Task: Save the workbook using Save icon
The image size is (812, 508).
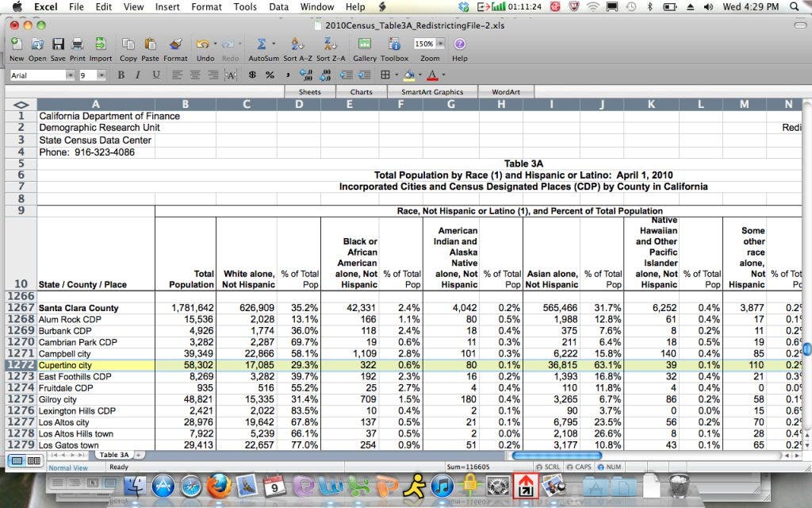Action: point(58,44)
